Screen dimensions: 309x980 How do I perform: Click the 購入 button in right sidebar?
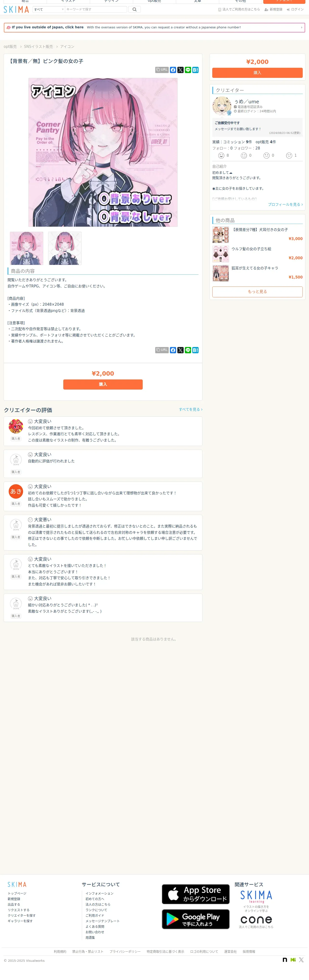pos(257,73)
